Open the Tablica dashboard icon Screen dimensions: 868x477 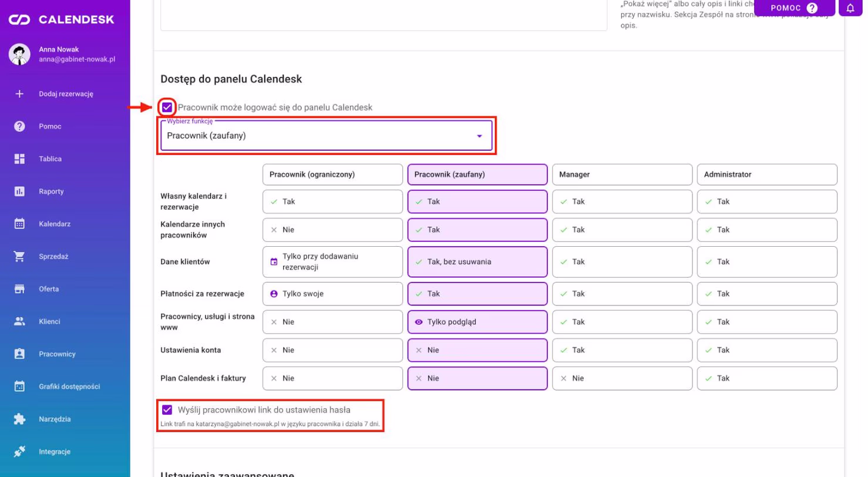pos(19,159)
